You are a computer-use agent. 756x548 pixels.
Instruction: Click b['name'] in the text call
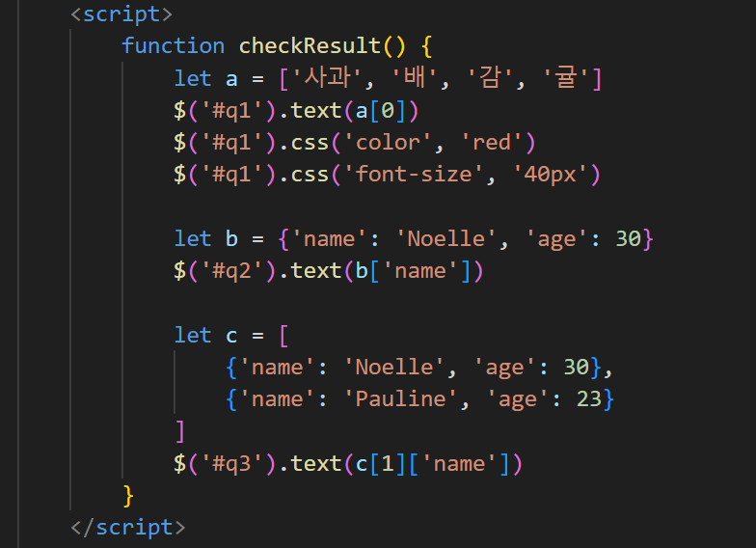tap(413, 271)
